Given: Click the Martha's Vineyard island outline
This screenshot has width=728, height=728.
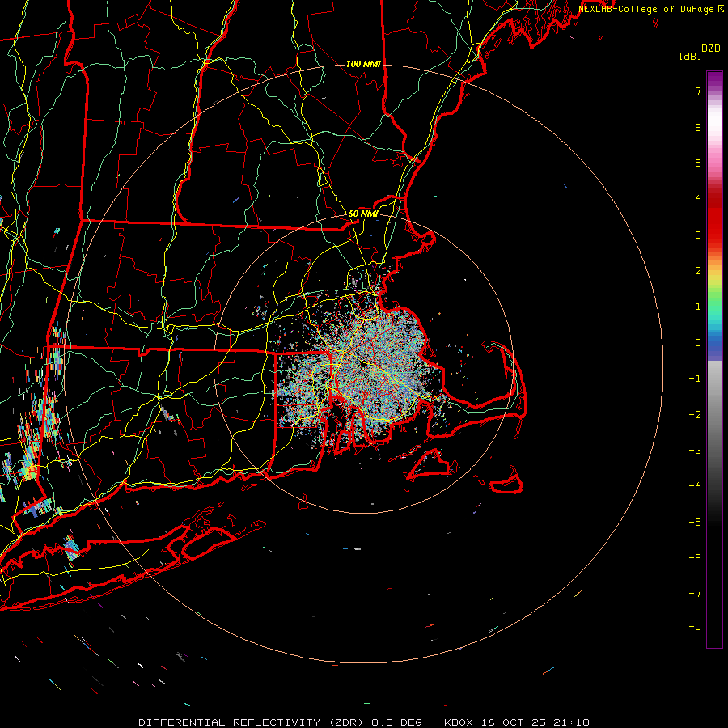Looking at the screenshot, I should [x=430, y=463].
